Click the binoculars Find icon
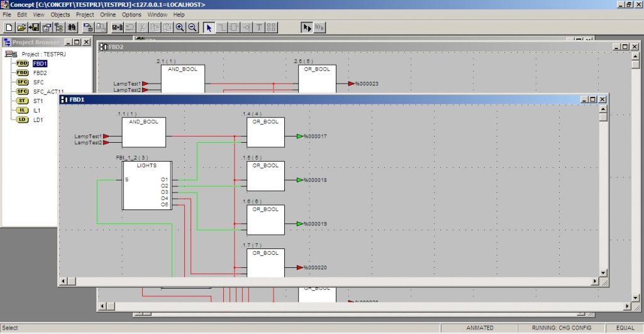Image resolution: width=644 pixels, height=334 pixels. point(72,28)
